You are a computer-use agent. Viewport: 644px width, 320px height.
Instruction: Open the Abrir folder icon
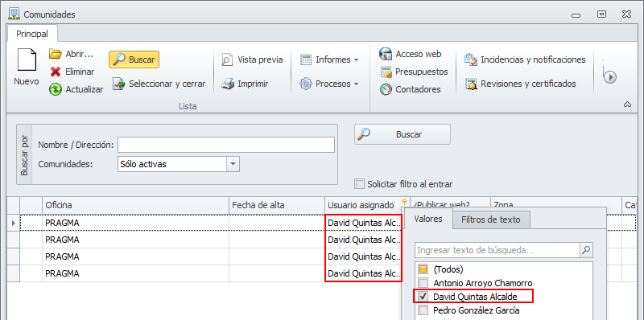[55, 54]
